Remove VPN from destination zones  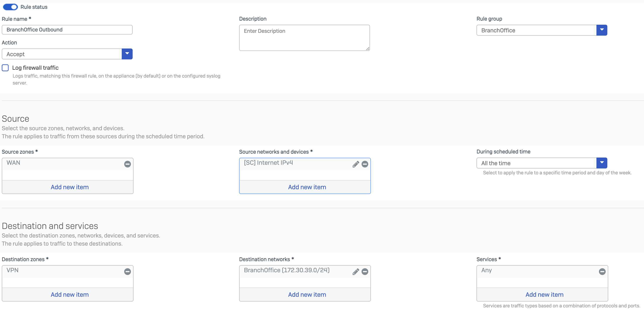click(127, 271)
